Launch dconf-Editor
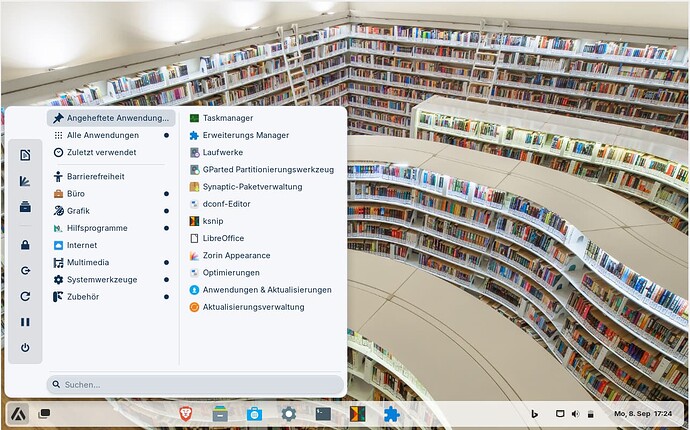The height and width of the screenshot is (430, 690). 263,204
